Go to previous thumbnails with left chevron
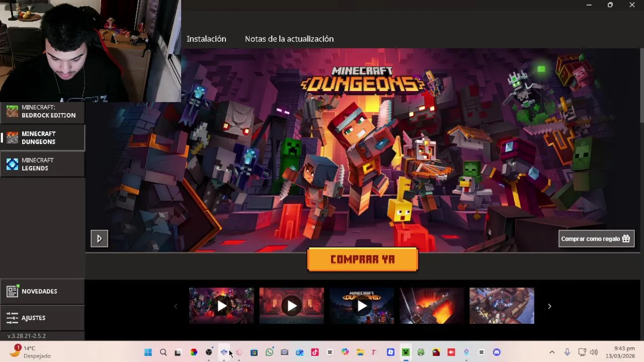This screenshot has height=362, width=644. tap(176, 306)
